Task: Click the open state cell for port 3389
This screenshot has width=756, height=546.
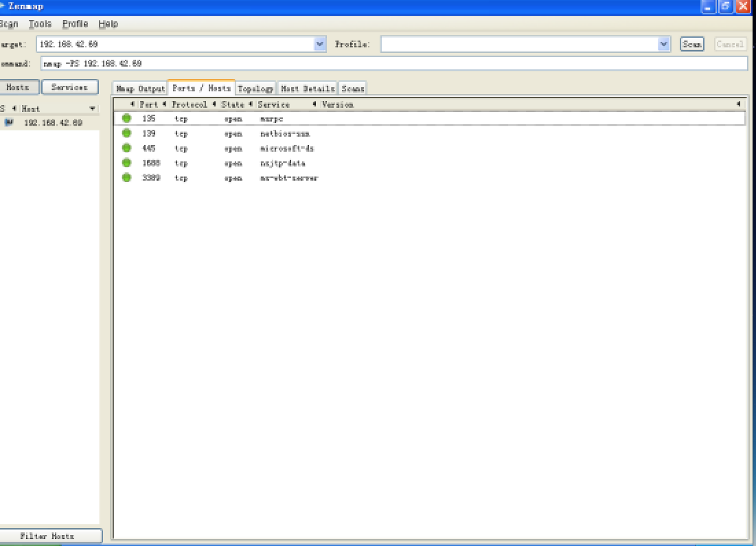Action: (x=233, y=178)
